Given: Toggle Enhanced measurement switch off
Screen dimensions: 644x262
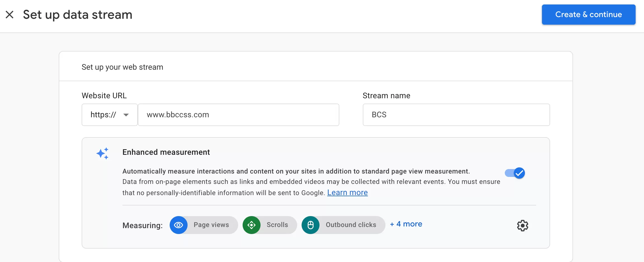Looking at the screenshot, I should click(x=515, y=173).
